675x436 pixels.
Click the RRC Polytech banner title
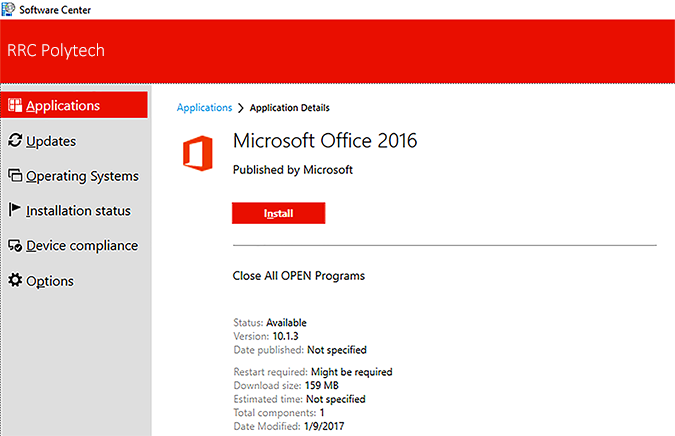coord(56,51)
